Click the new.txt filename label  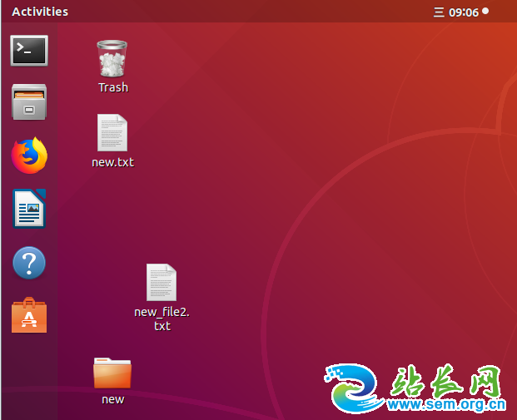pos(112,162)
